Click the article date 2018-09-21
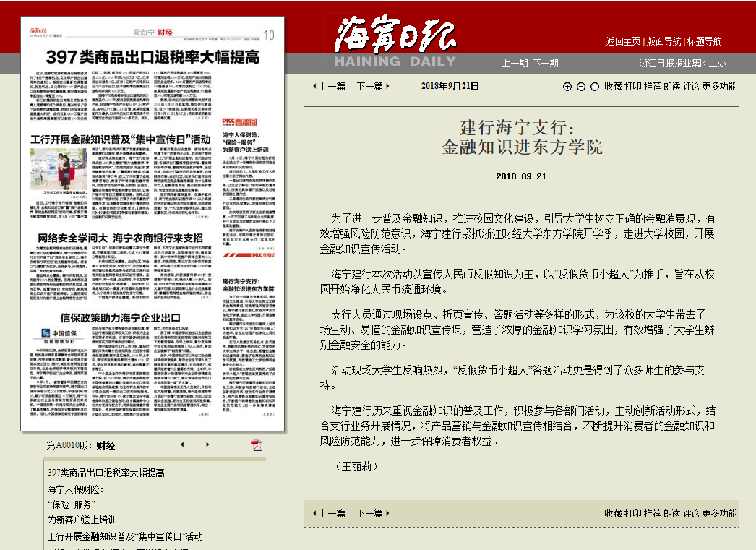The height and width of the screenshot is (550, 756). click(521, 176)
